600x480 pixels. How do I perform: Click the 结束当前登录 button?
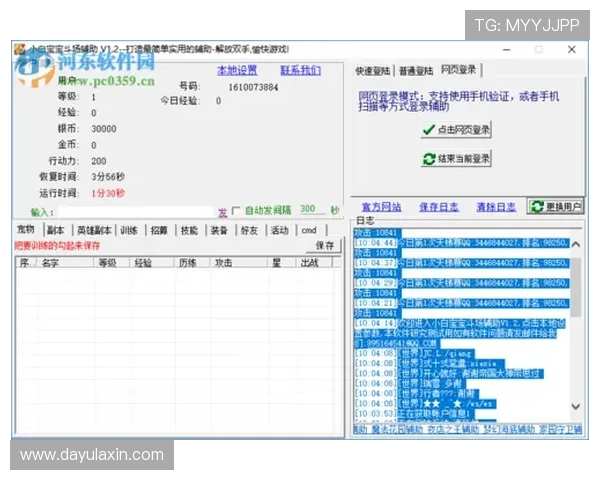point(456,158)
